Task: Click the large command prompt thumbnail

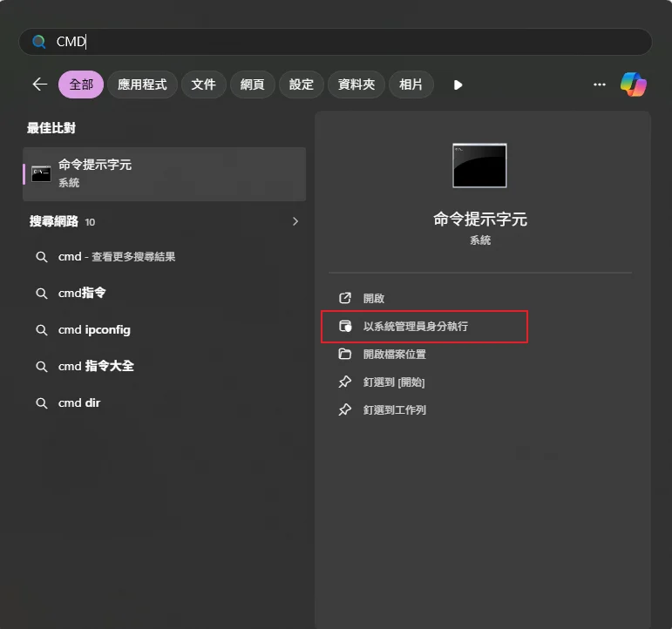Action: pyautogui.click(x=479, y=166)
